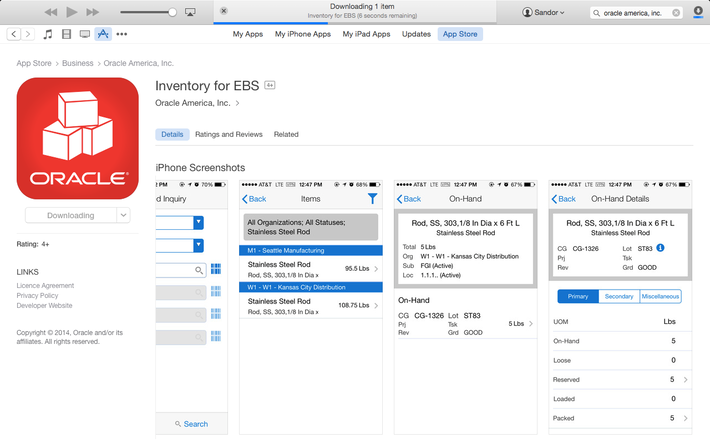Click the Oracle app icon
Screen dimensions: 710x443
coord(77,138)
